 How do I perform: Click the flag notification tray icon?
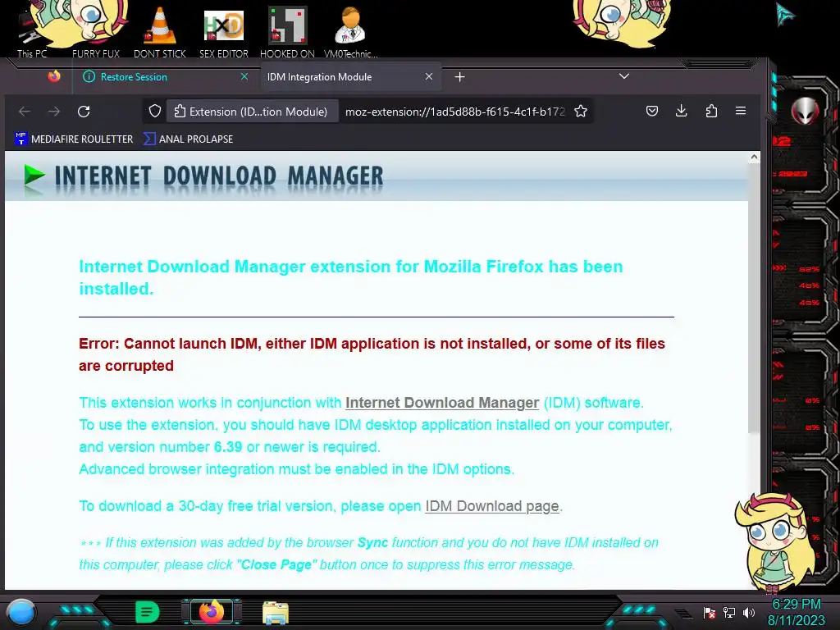(x=710, y=612)
